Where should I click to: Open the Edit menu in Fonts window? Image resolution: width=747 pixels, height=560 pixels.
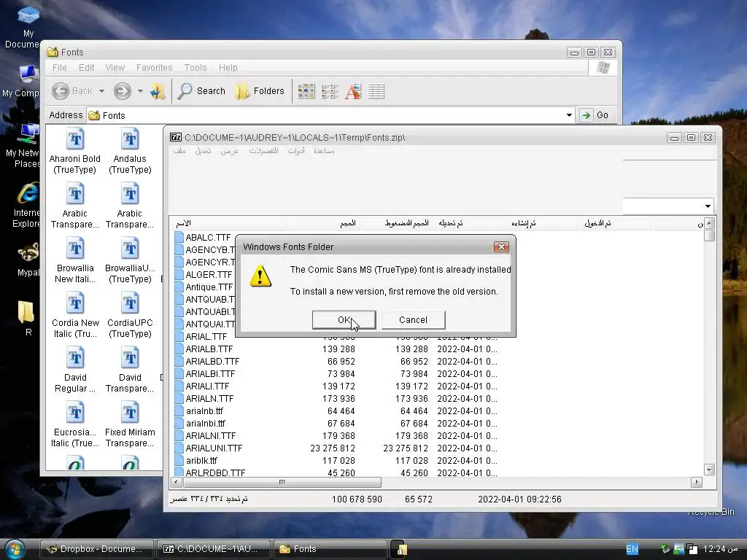[x=86, y=68]
